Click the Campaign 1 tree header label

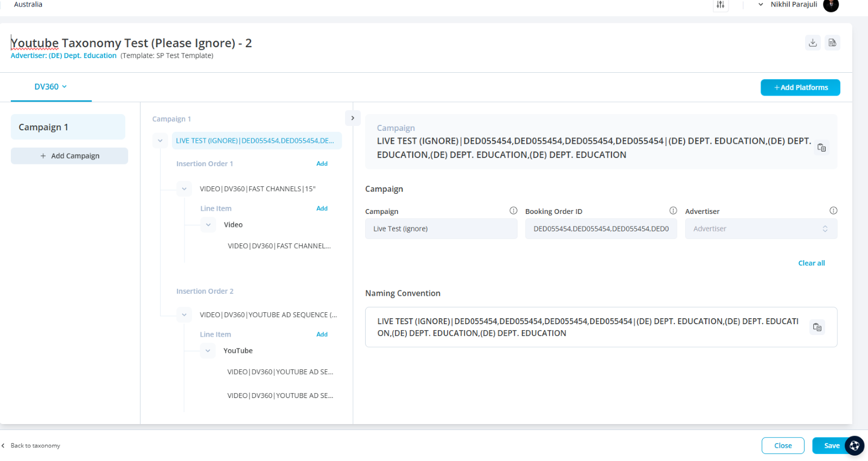pyautogui.click(x=171, y=119)
